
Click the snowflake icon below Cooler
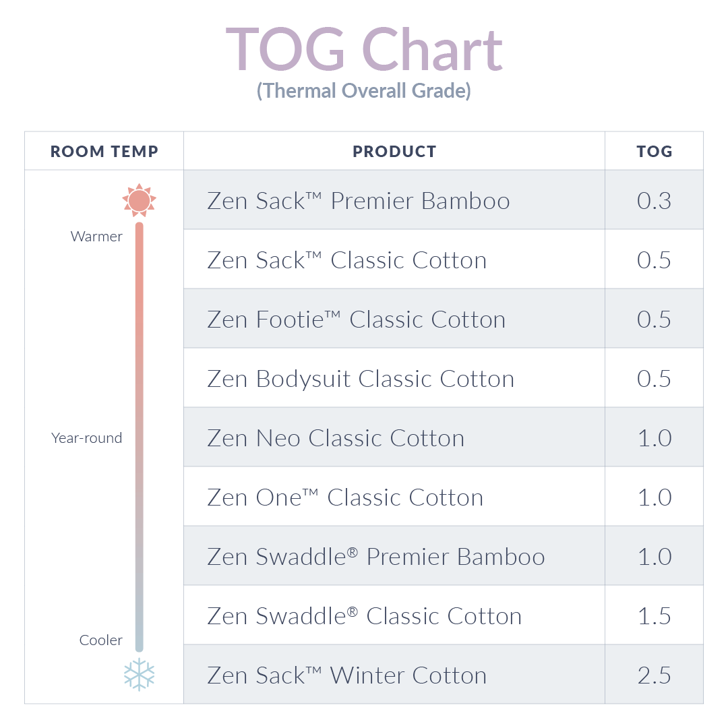139,674
